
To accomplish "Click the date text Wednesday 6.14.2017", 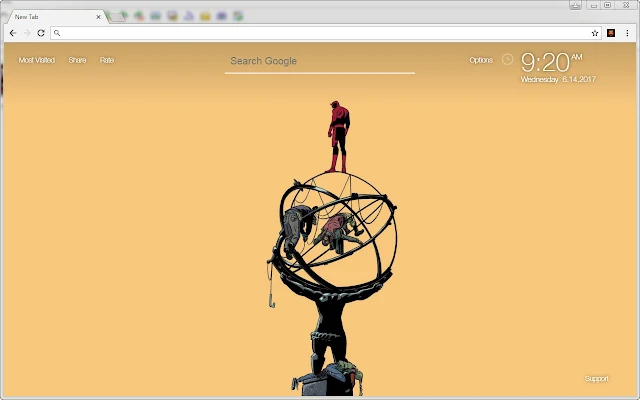I will coord(558,79).
